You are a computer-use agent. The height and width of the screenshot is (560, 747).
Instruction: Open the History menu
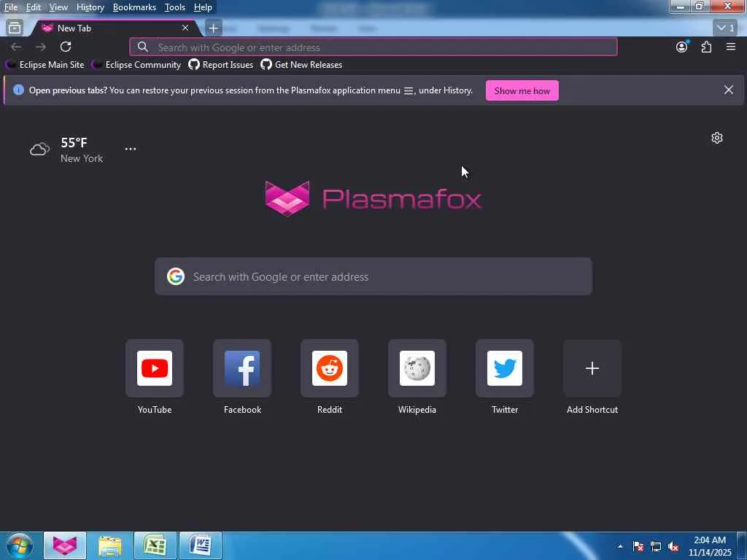[90, 7]
